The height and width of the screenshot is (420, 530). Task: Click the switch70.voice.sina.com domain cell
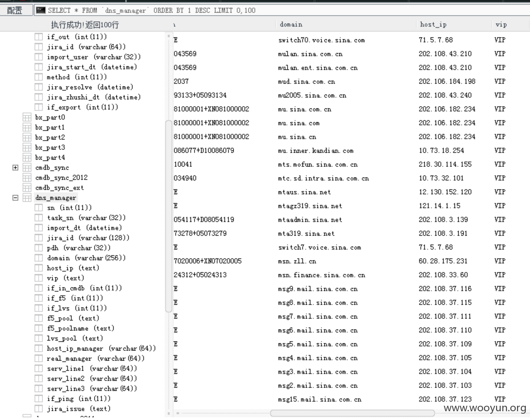(x=321, y=40)
